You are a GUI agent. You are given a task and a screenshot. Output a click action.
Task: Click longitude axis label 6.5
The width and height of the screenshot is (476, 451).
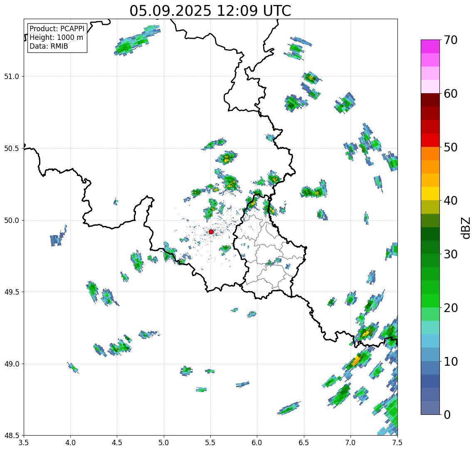[304, 443]
